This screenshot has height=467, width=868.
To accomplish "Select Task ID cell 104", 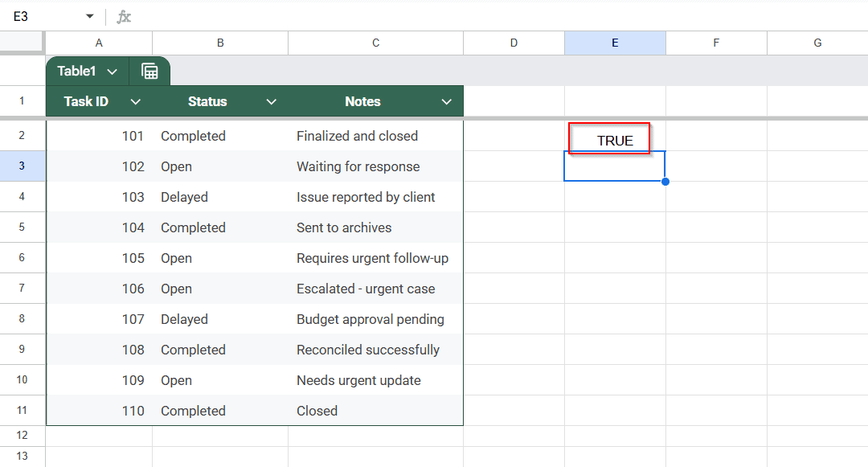I will [x=99, y=227].
